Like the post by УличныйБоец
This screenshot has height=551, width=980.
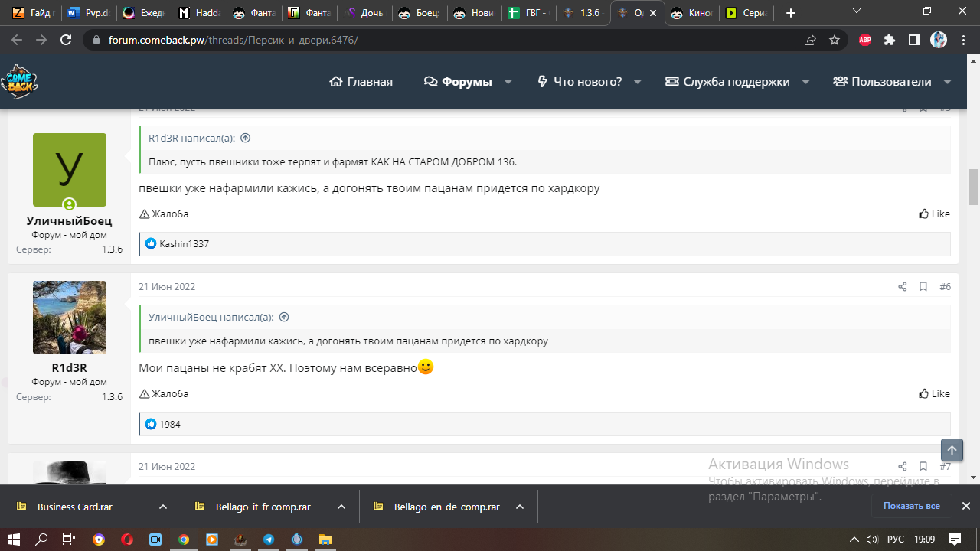934,214
